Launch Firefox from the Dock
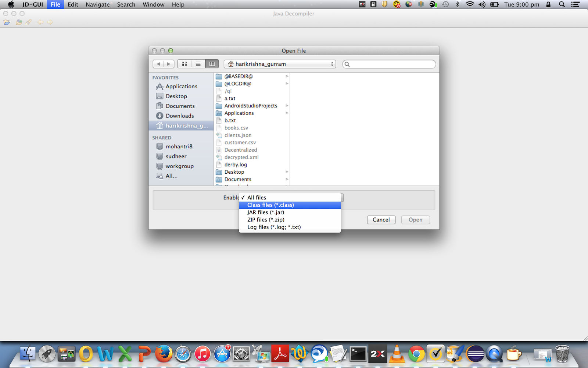Viewport: 588px width, 368px height. pos(163,354)
